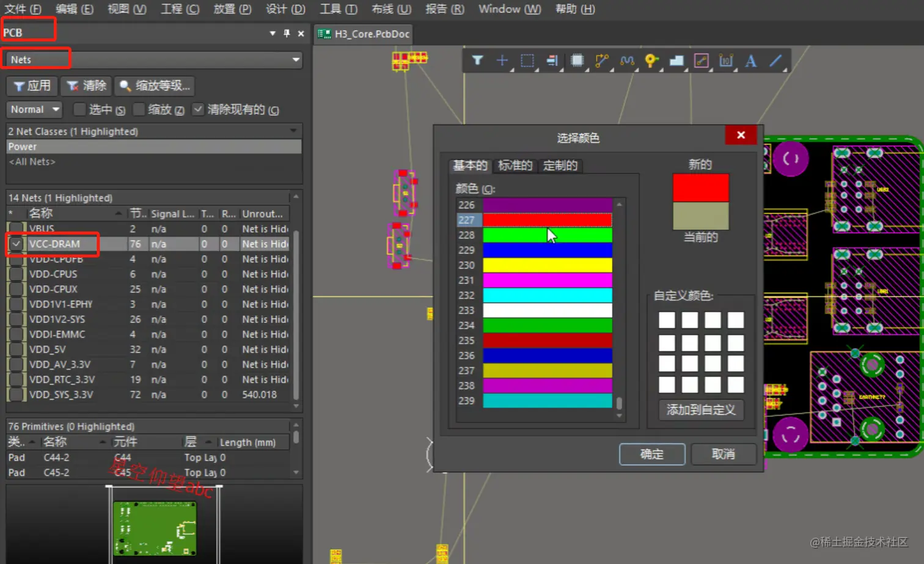Toggle the 选中 (S) checkbox
Viewport: 924px width, 564px height.
pos(79,109)
